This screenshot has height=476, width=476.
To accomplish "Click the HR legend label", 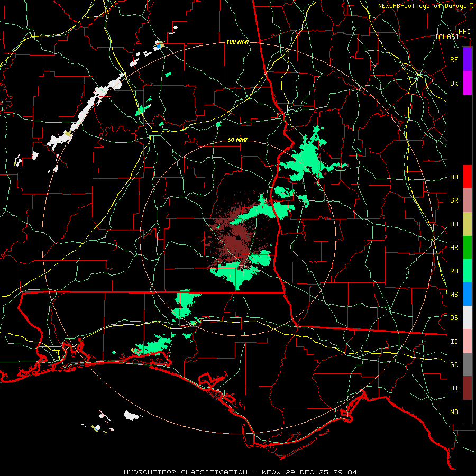I will point(454,248).
